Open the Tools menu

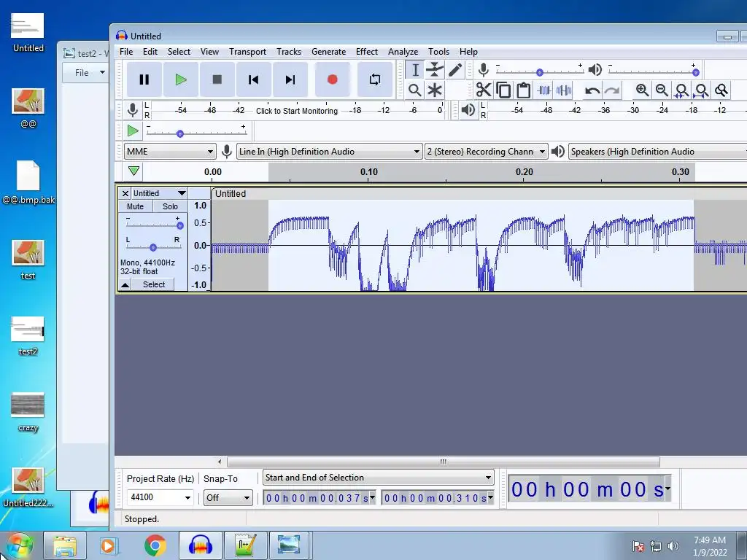pos(438,52)
